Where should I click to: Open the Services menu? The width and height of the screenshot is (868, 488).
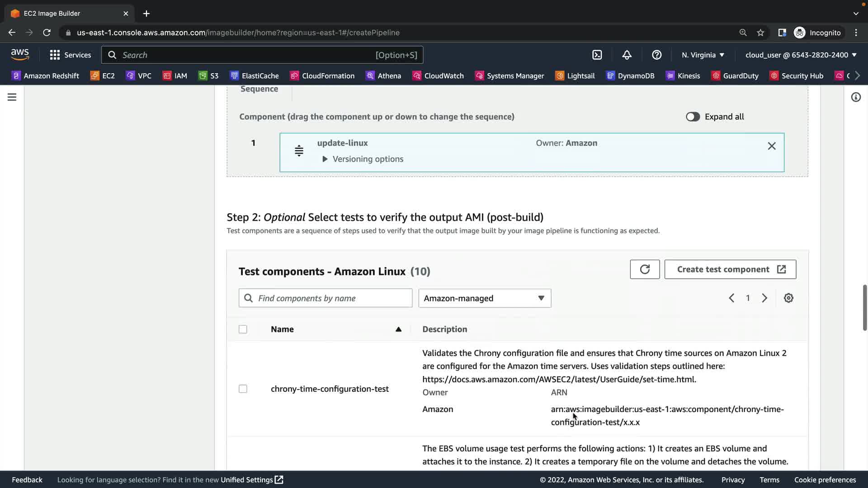coord(71,55)
